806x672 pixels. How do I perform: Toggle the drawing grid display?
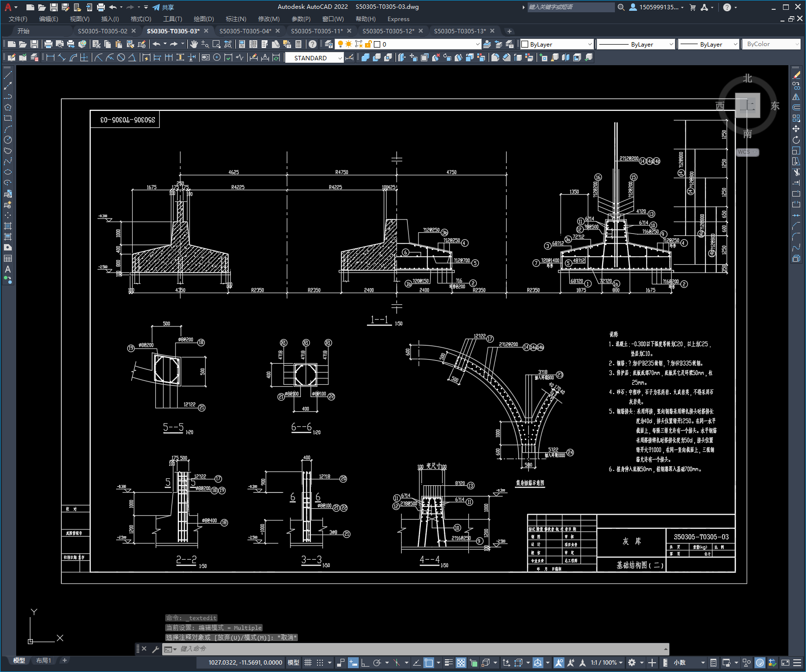pyautogui.click(x=308, y=663)
